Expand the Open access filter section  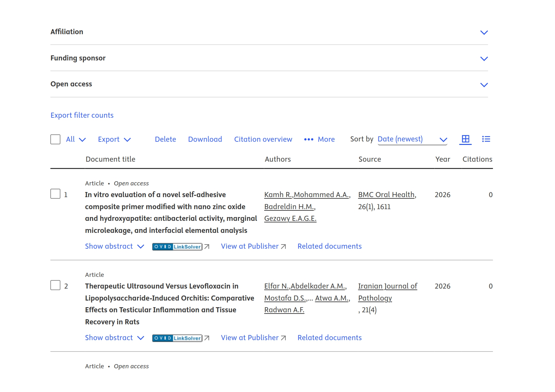269,84
